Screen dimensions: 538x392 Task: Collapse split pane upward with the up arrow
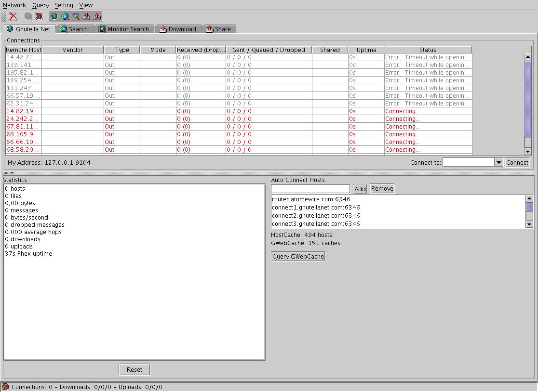point(6,173)
